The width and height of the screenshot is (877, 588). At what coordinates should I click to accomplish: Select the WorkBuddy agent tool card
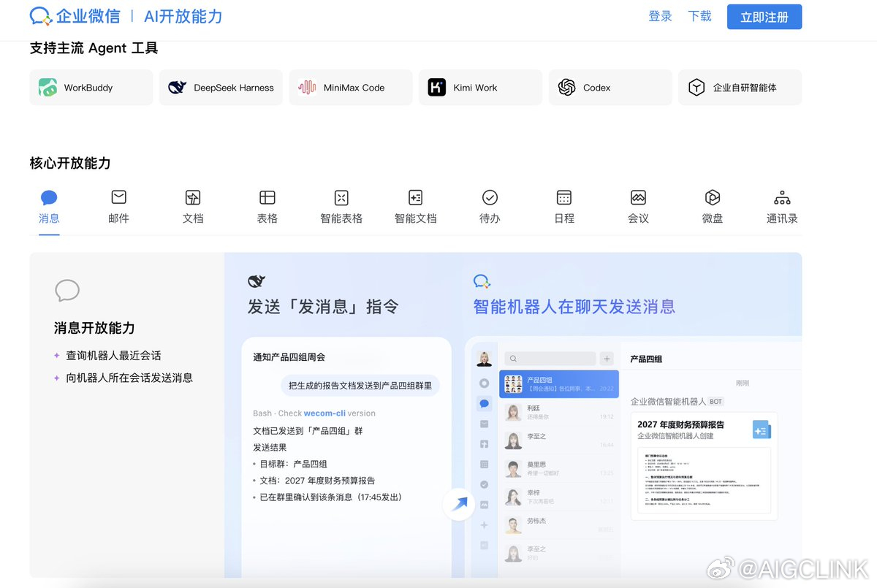pyautogui.click(x=91, y=88)
